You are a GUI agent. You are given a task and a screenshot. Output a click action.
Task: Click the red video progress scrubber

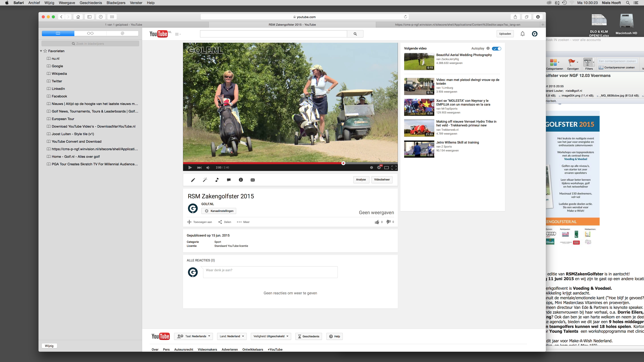click(x=343, y=163)
